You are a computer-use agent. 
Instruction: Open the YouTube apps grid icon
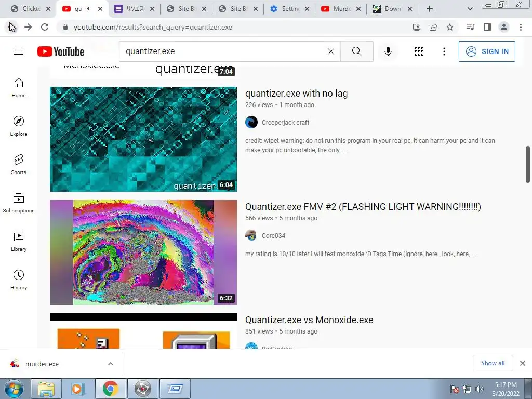(x=419, y=51)
